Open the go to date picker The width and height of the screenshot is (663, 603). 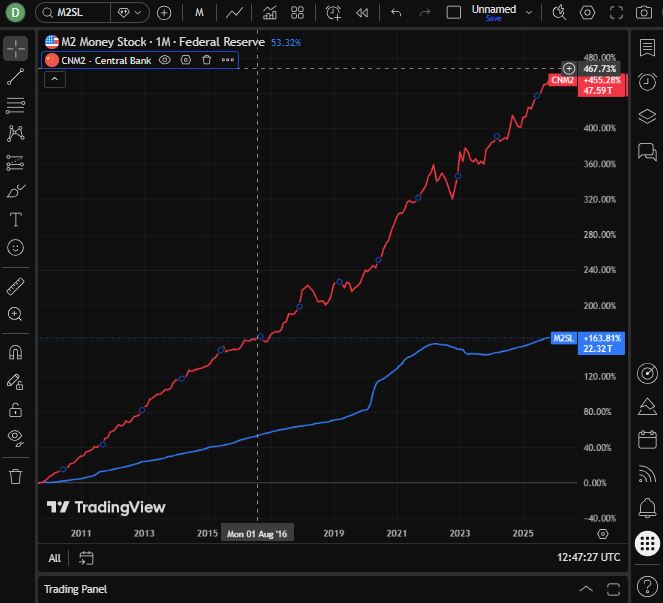(86, 558)
